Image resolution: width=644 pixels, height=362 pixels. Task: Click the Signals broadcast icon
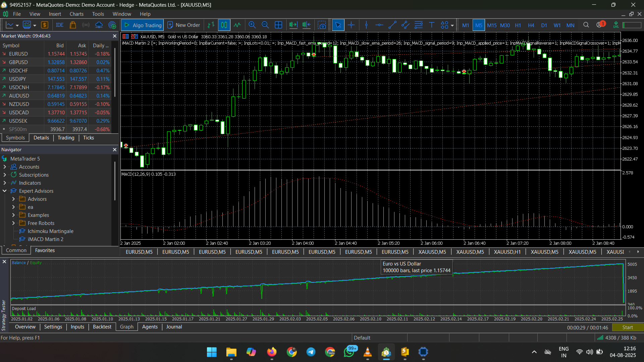point(86,25)
